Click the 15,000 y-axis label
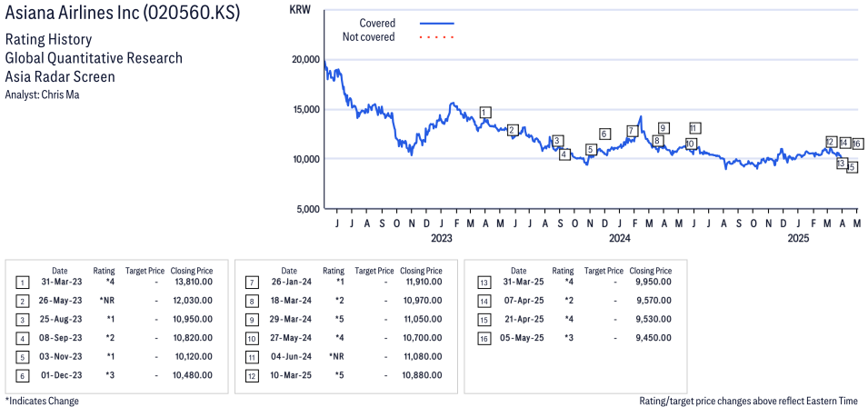868x407 pixels. coord(304,110)
